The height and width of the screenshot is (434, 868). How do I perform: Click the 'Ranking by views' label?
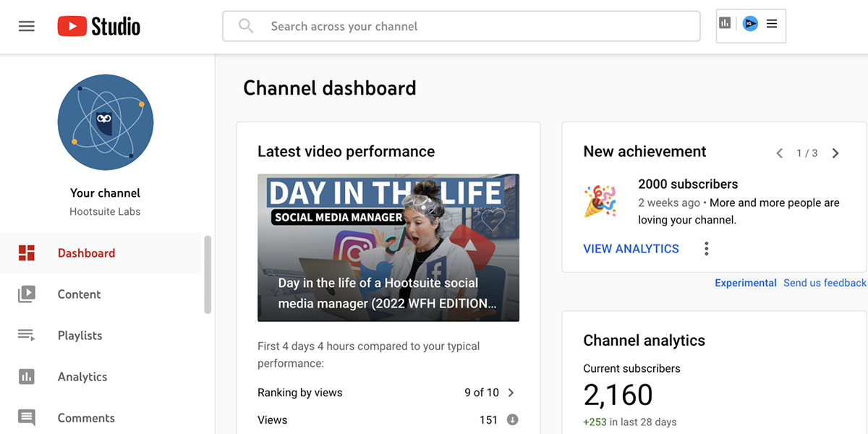[x=300, y=393]
